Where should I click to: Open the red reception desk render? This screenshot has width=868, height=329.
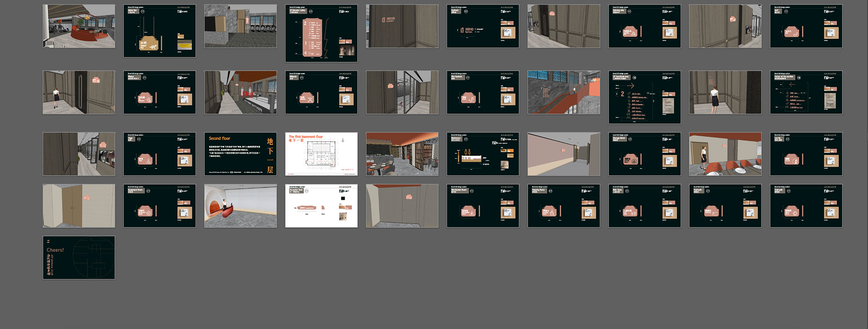point(240,206)
